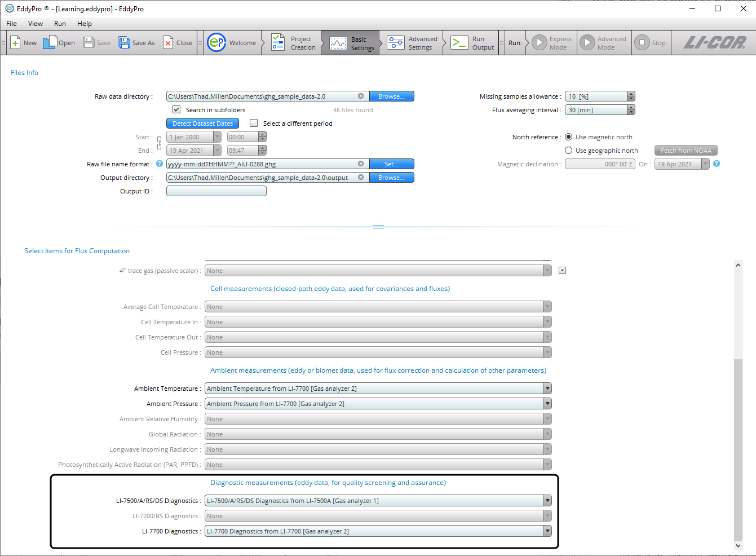Screen dimensions: 756x556
Task: Expand the Ambient Temperature dropdown
Action: coord(547,389)
